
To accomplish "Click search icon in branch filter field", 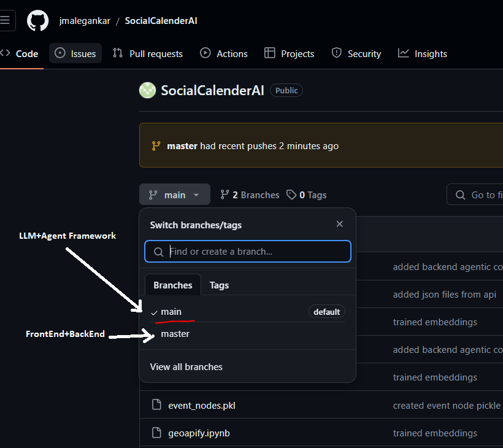I will point(158,252).
